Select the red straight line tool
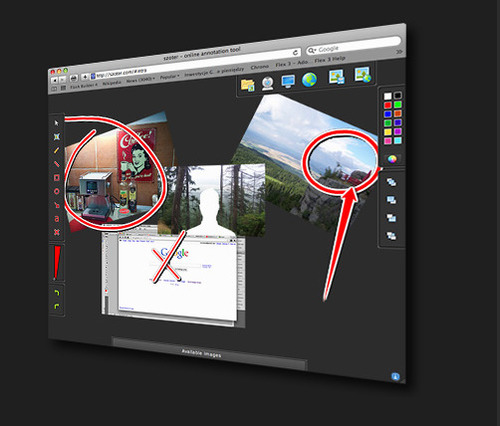 click(x=56, y=164)
